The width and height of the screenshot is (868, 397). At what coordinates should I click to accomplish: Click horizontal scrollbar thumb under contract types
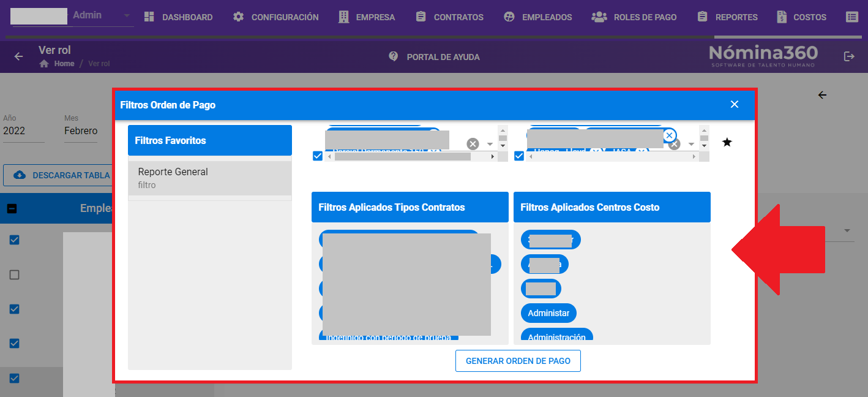coord(403,157)
